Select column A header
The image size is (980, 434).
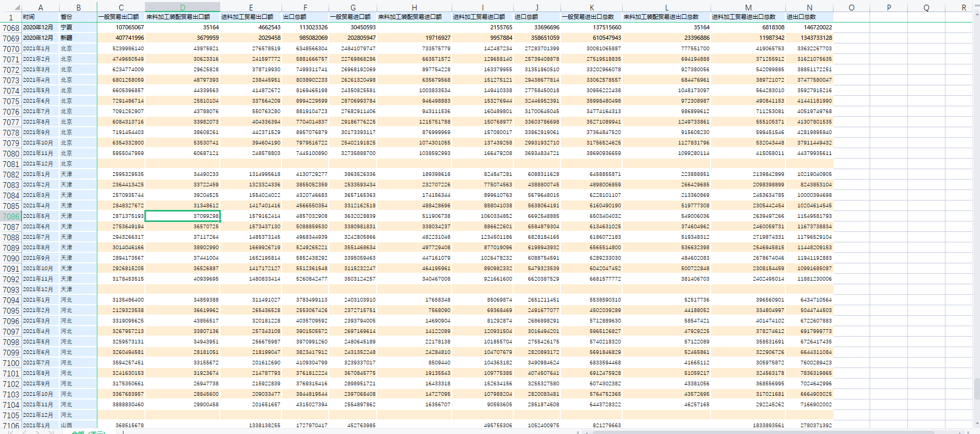(40, 7)
